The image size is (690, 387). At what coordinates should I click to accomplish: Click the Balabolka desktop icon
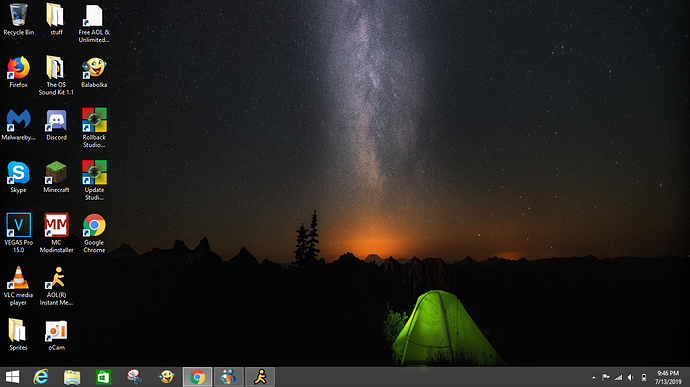[94, 72]
